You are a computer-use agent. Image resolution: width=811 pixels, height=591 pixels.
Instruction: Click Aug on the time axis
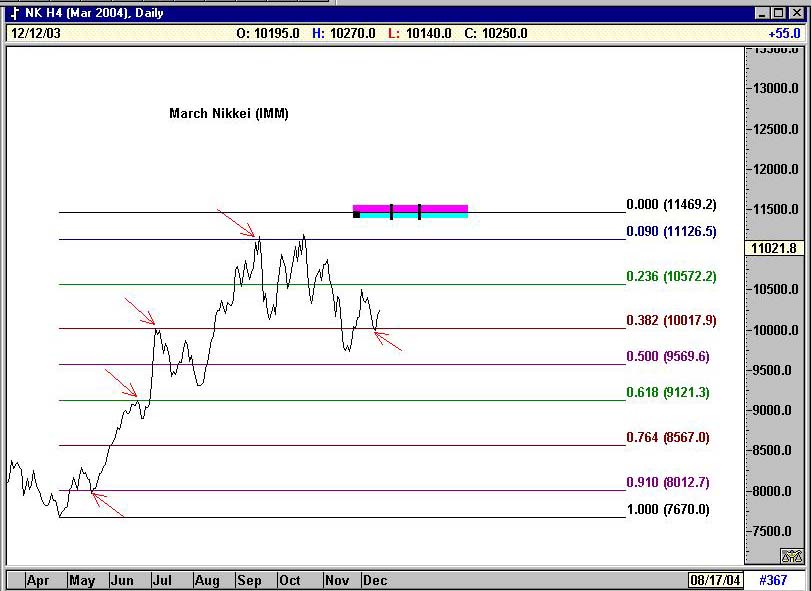coord(207,580)
